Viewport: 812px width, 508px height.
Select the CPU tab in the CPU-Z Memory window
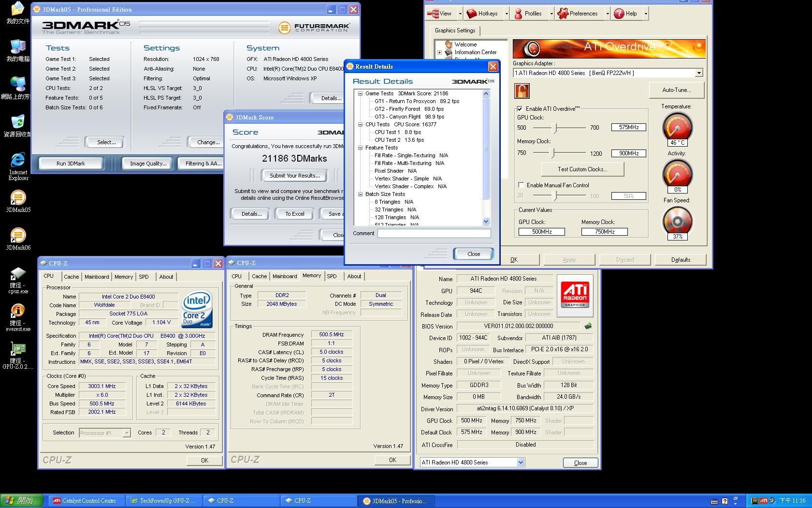click(237, 276)
